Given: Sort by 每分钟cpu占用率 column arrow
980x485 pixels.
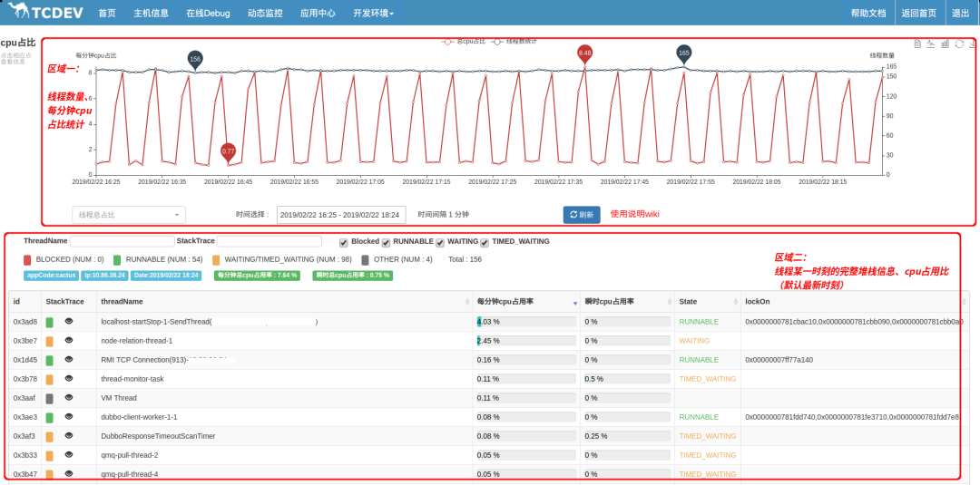Looking at the screenshot, I should click(575, 302).
